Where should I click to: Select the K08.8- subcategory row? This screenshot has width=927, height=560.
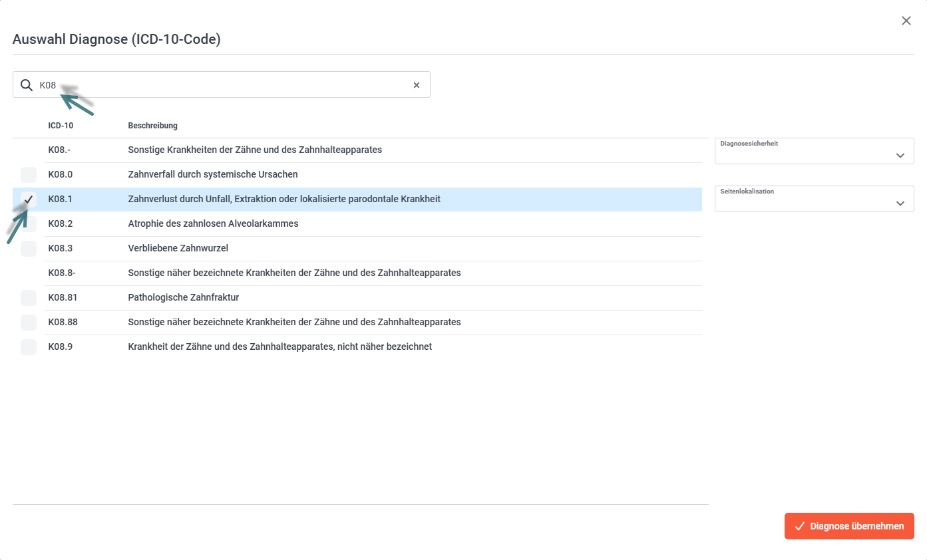click(294, 273)
